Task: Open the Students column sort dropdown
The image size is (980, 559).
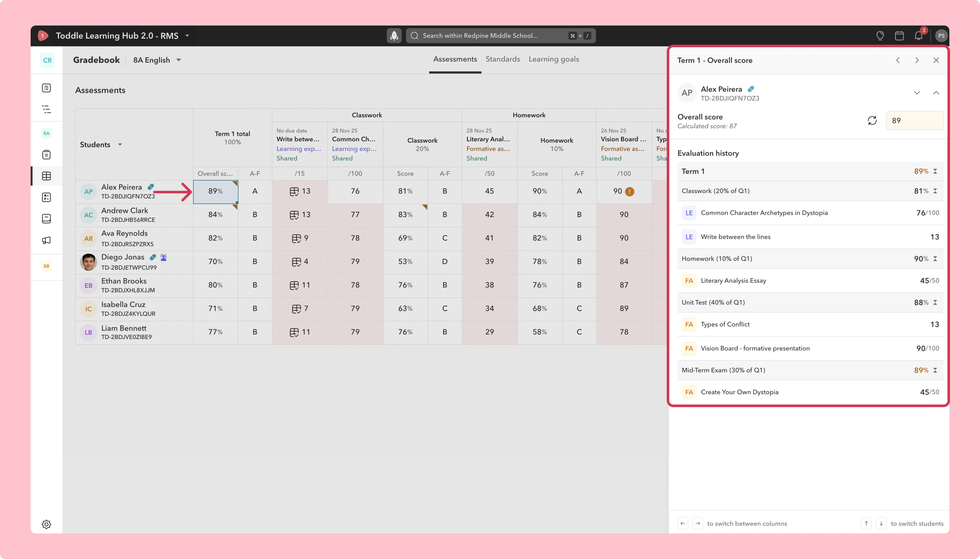Action: (x=120, y=145)
